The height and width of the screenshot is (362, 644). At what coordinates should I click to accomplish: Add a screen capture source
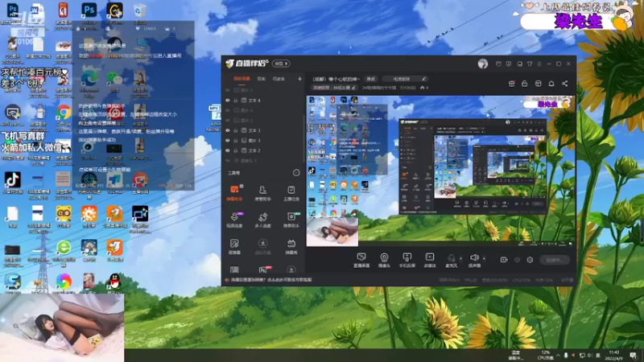pos(361,260)
